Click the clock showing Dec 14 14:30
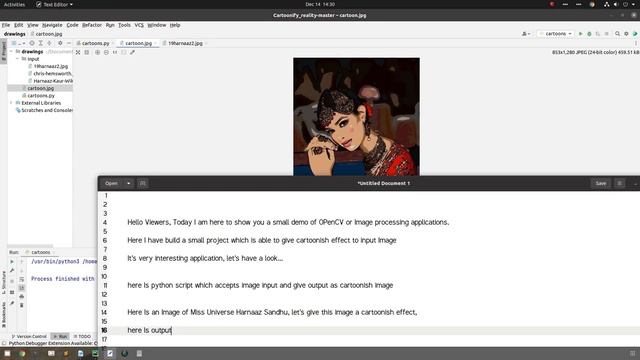Viewport: 640px width, 360px height. [320, 4]
